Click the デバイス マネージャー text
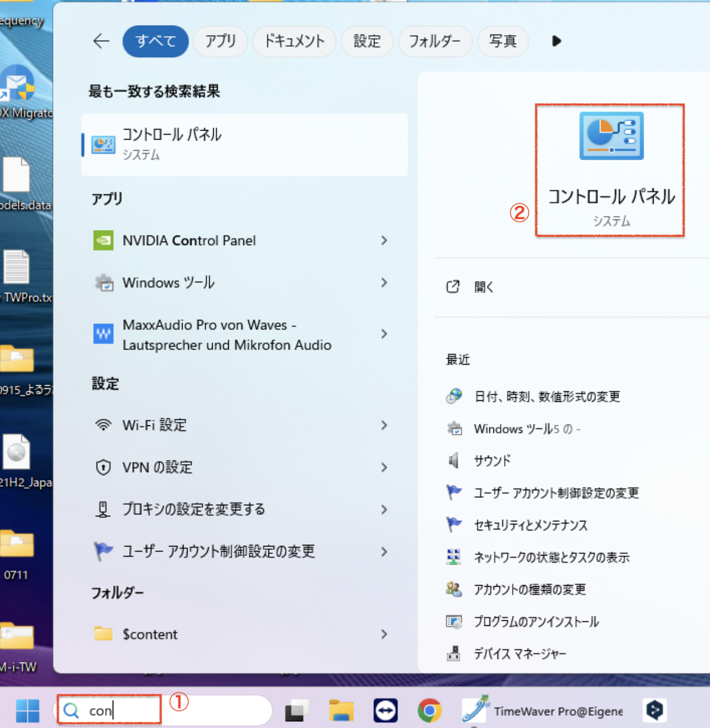 (520, 653)
